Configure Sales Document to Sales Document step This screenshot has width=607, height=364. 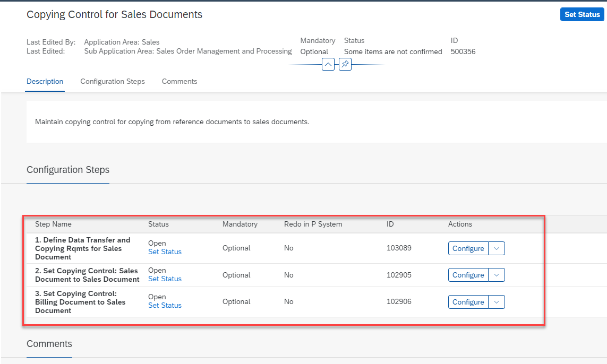coord(468,275)
